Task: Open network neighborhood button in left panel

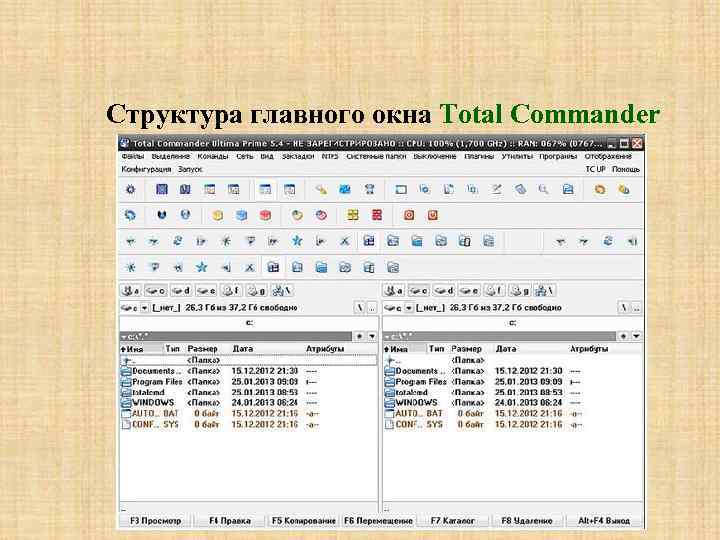Action: [x=282, y=291]
